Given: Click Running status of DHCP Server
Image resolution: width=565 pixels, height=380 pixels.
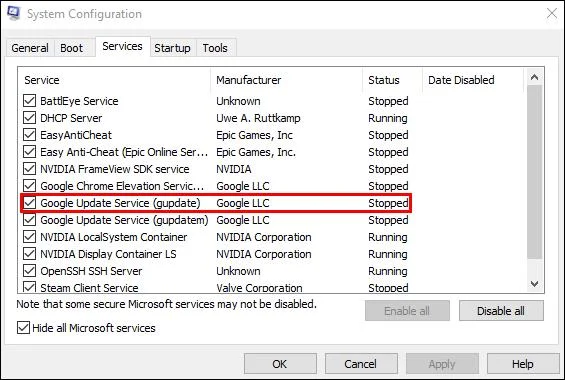Looking at the screenshot, I should tap(388, 118).
